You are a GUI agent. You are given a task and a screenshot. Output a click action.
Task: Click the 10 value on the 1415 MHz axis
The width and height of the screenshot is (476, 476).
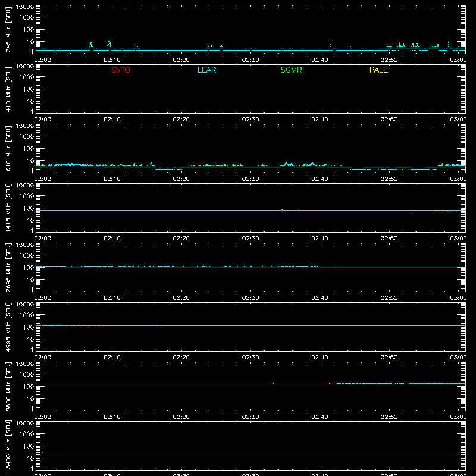[x=31, y=220]
